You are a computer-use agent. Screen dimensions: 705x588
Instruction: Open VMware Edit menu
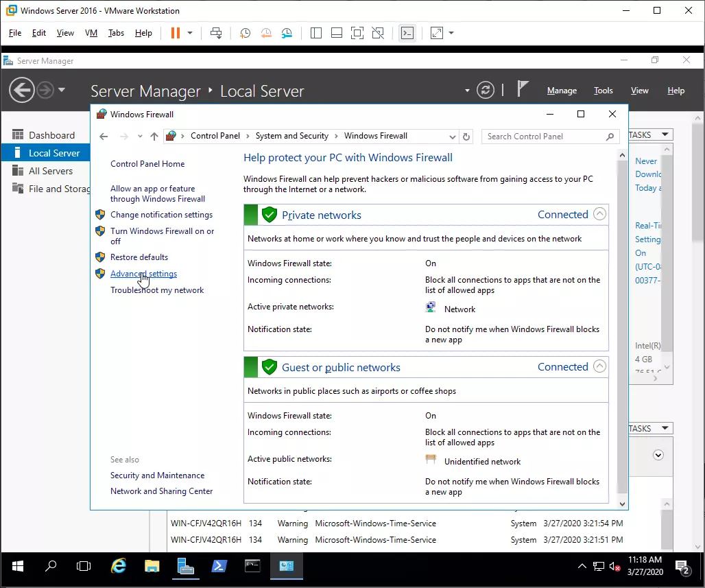coord(38,33)
